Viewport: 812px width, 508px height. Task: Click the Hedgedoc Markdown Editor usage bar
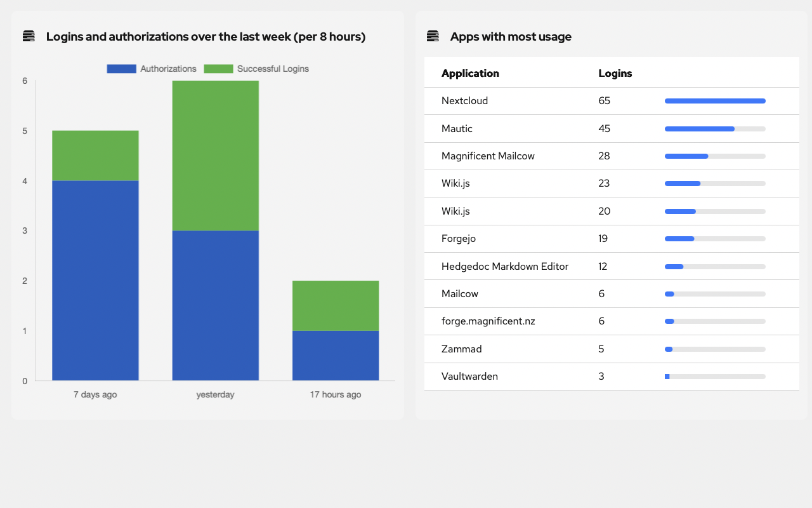point(715,266)
